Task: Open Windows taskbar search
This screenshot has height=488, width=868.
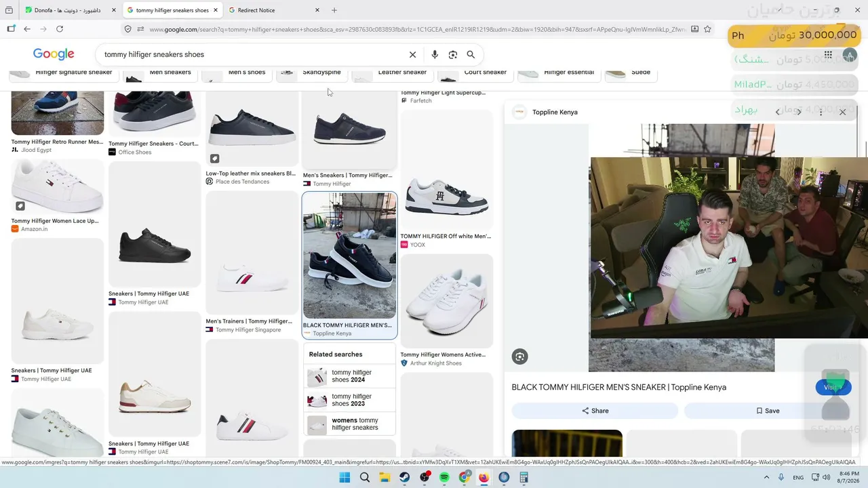Action: click(x=365, y=477)
